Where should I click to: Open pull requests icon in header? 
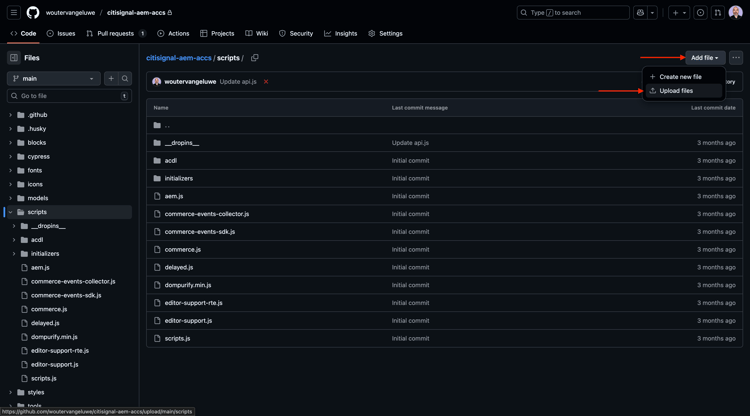click(x=717, y=13)
